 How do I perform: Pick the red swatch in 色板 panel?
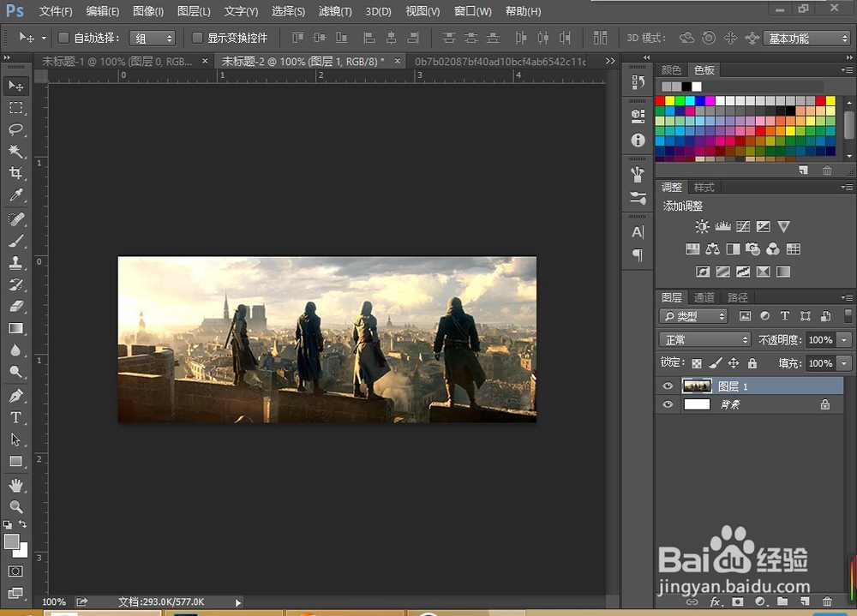[660, 100]
